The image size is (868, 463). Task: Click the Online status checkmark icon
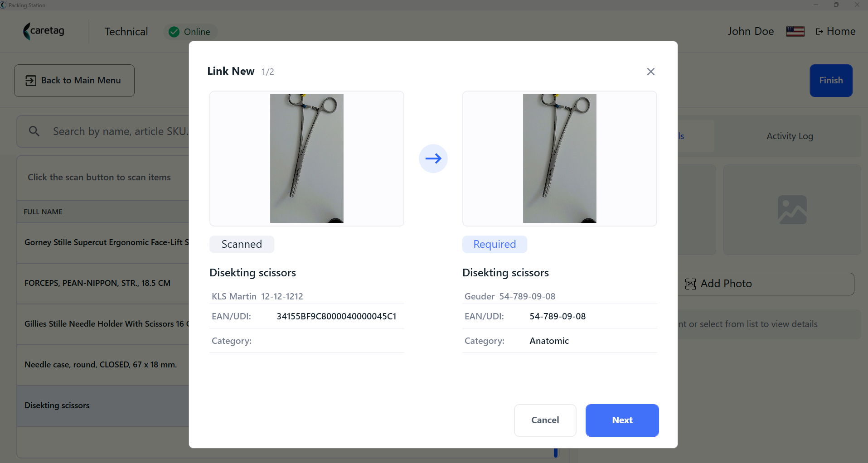[x=174, y=32]
